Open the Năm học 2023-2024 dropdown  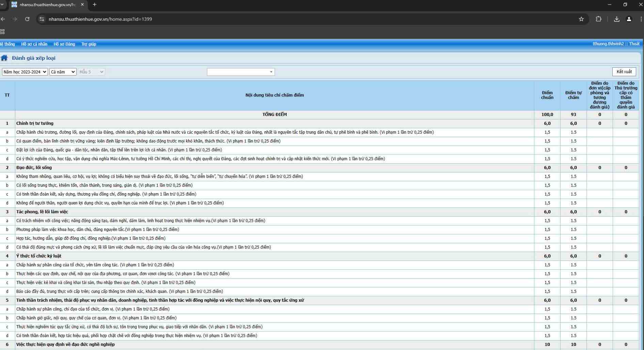point(25,72)
